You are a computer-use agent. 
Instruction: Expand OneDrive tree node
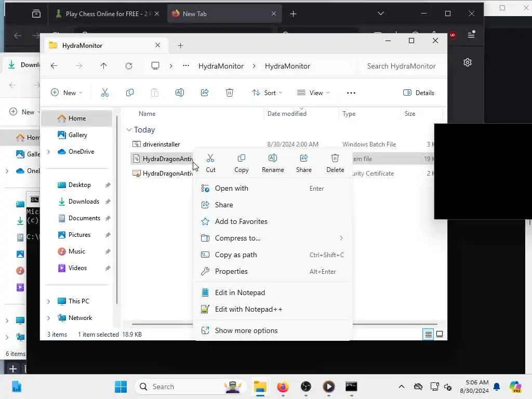tap(48, 152)
